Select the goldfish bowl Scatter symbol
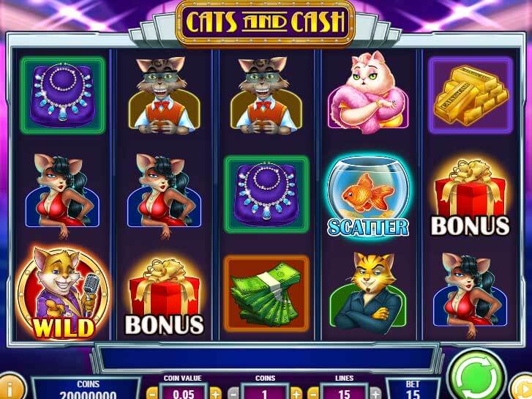 coord(368,196)
